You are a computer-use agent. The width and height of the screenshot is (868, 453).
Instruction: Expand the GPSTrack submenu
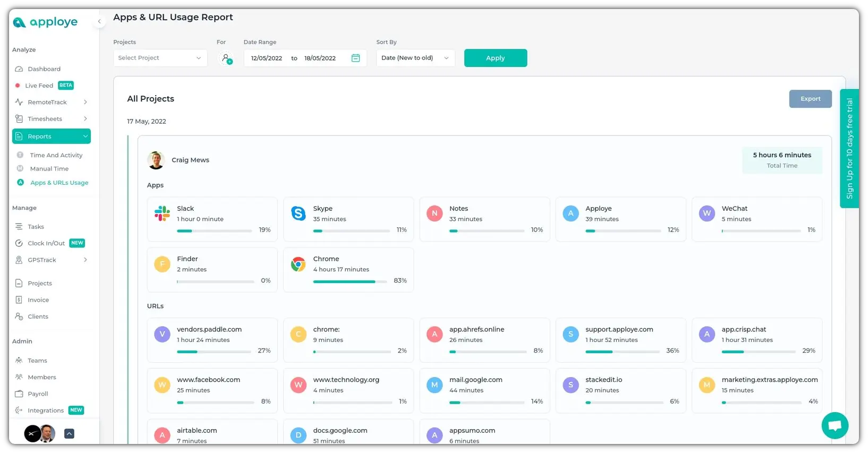coord(85,260)
